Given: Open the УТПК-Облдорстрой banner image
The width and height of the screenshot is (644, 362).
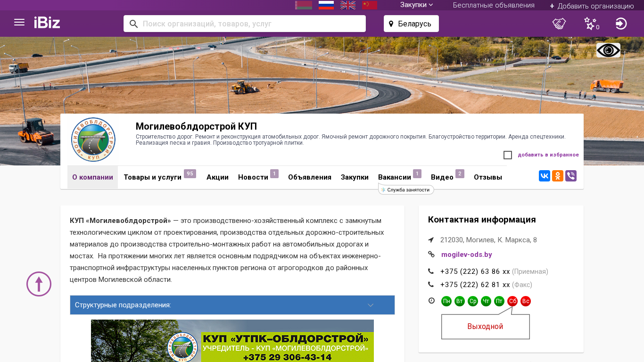Looking at the screenshot, I should [232, 341].
